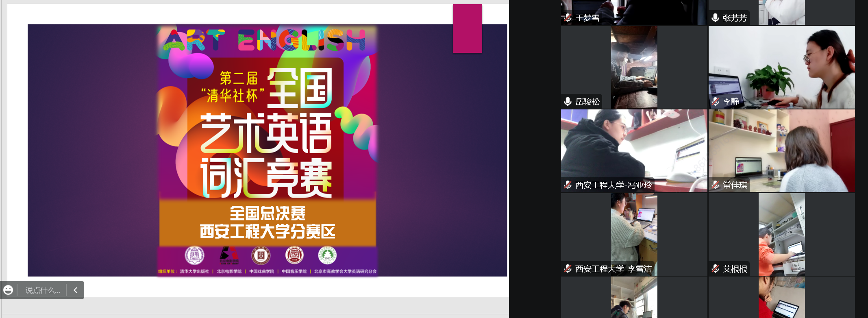The height and width of the screenshot is (318, 868).
Task: Click 李静's muted microphone icon
Action: pos(715,102)
